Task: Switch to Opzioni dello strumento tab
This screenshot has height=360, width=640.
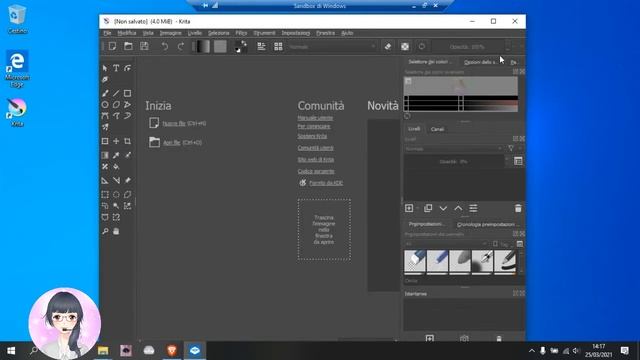Action: click(x=481, y=62)
